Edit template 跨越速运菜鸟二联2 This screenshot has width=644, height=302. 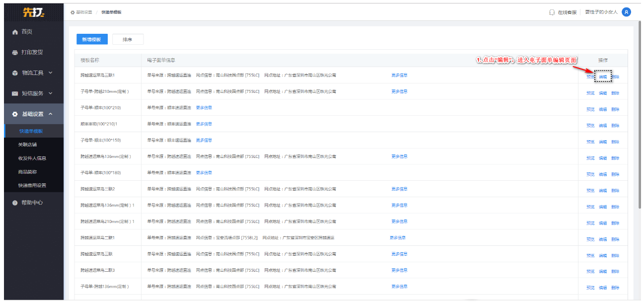pos(603,190)
